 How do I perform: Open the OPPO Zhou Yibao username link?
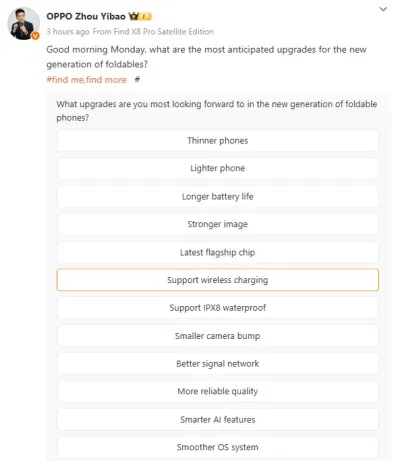[86, 16]
